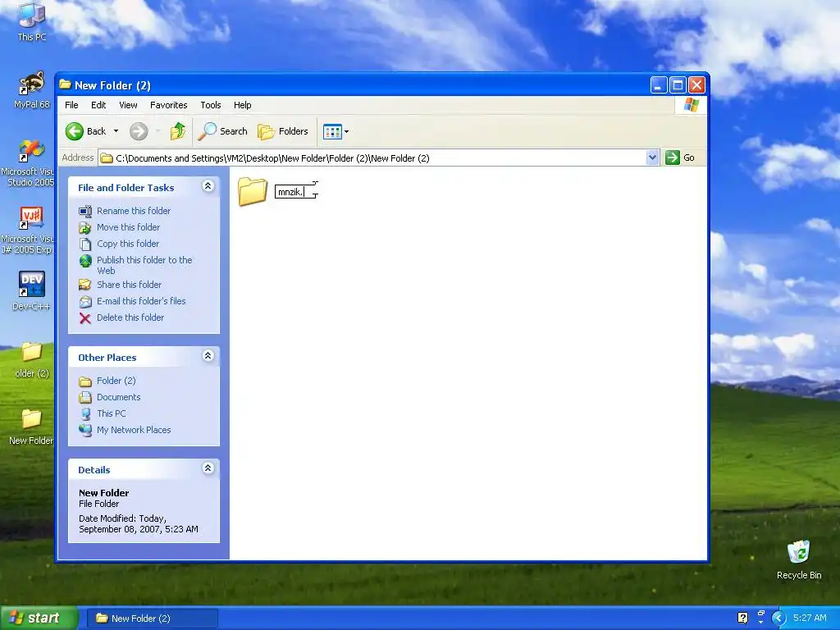Screen dimensions: 840x630
Task: Select the Recycle Bin icon
Action: tap(799, 560)
